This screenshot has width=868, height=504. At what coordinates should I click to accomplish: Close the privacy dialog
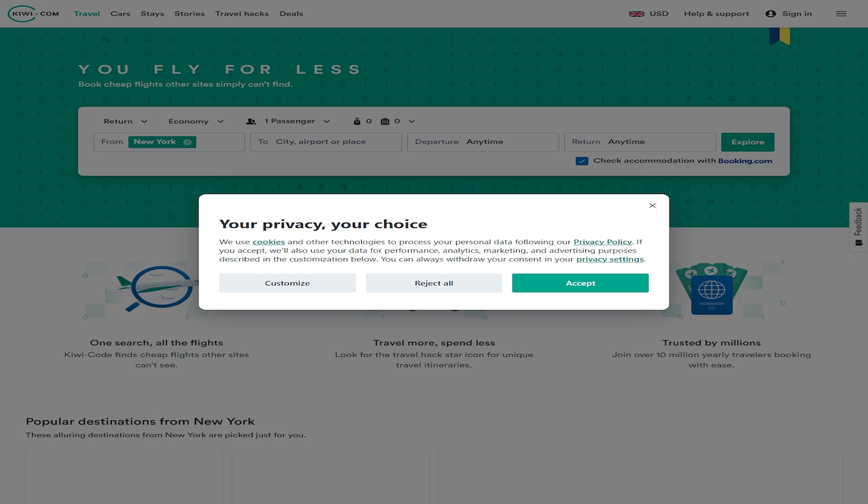click(652, 205)
